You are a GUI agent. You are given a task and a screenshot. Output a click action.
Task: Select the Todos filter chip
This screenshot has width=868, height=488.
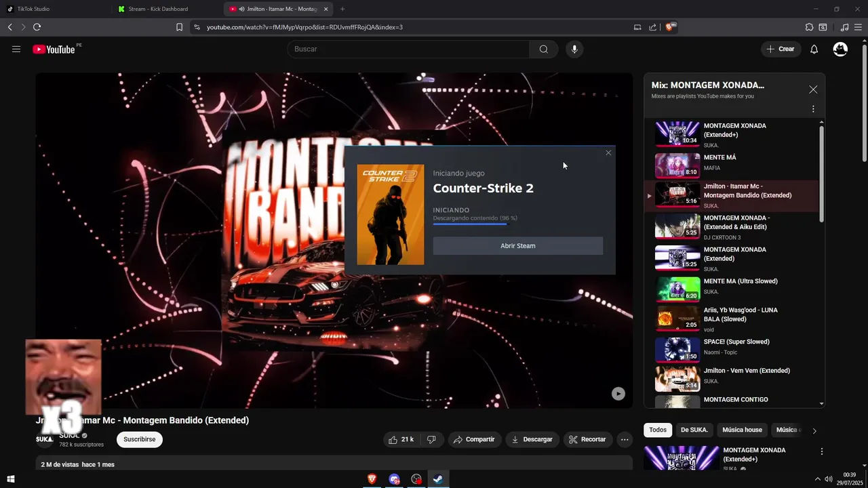pos(658,430)
